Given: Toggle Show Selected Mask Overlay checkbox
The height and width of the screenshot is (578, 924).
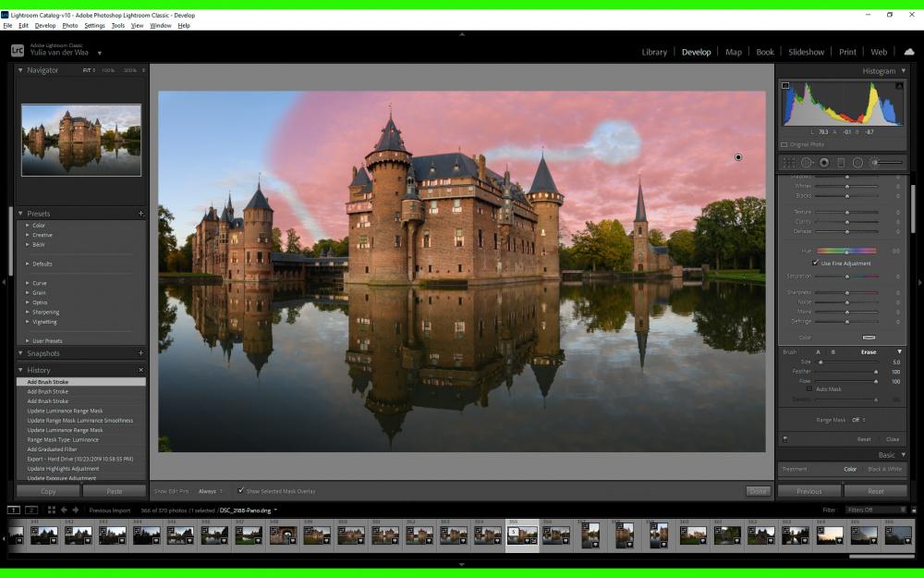Looking at the screenshot, I should (x=240, y=491).
